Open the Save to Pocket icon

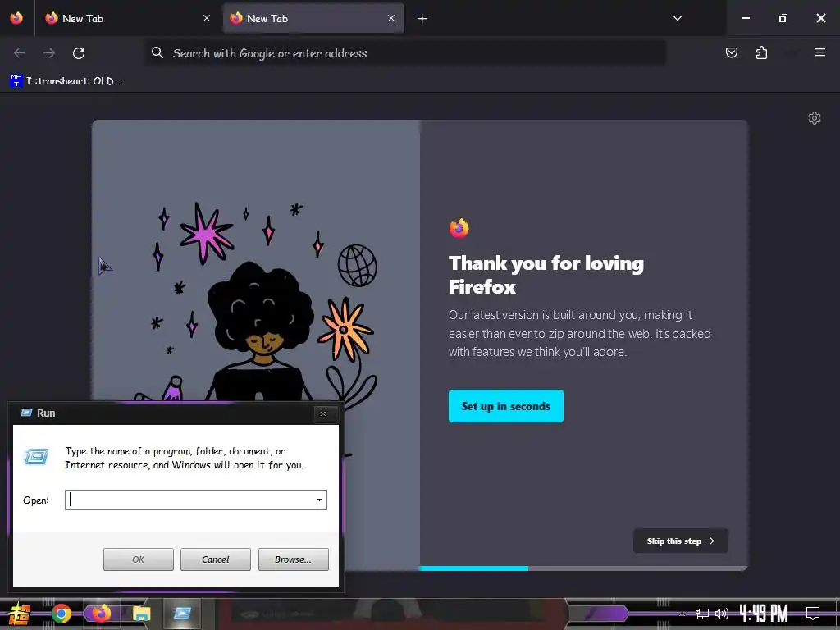pos(731,52)
